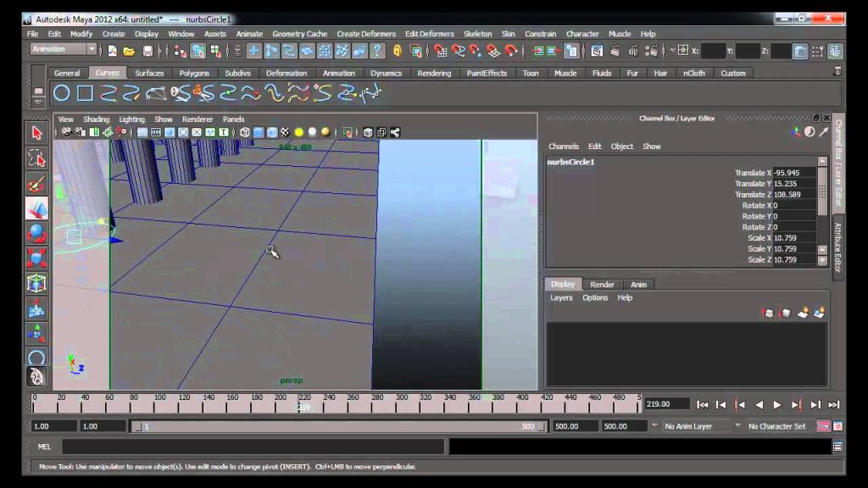Click the question mark help icon
The image size is (868, 488).
(x=377, y=51)
